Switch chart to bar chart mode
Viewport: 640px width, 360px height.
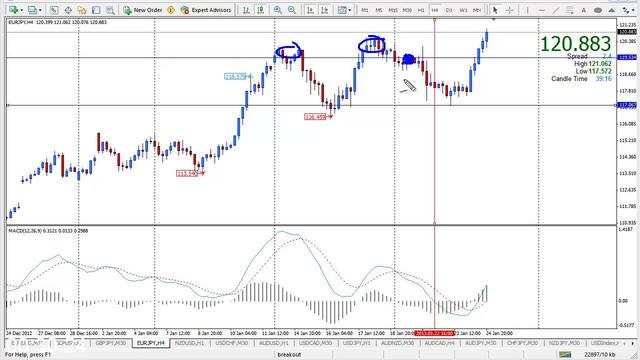click(246, 10)
